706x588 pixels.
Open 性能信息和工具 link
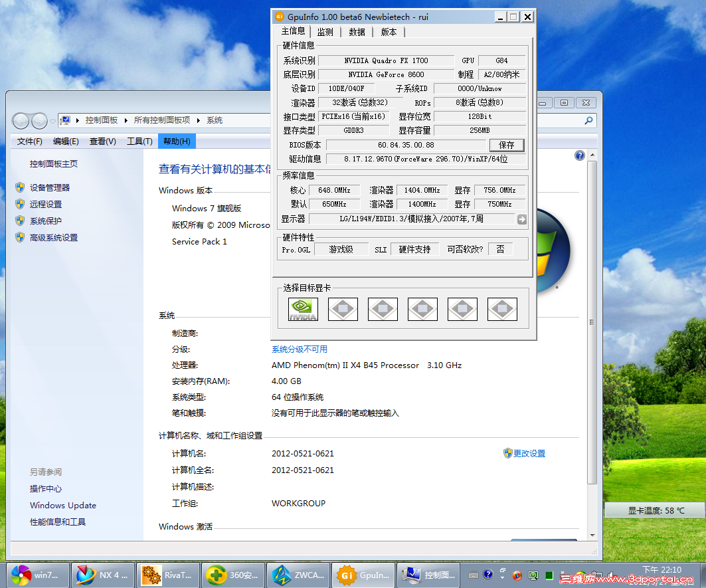58,522
